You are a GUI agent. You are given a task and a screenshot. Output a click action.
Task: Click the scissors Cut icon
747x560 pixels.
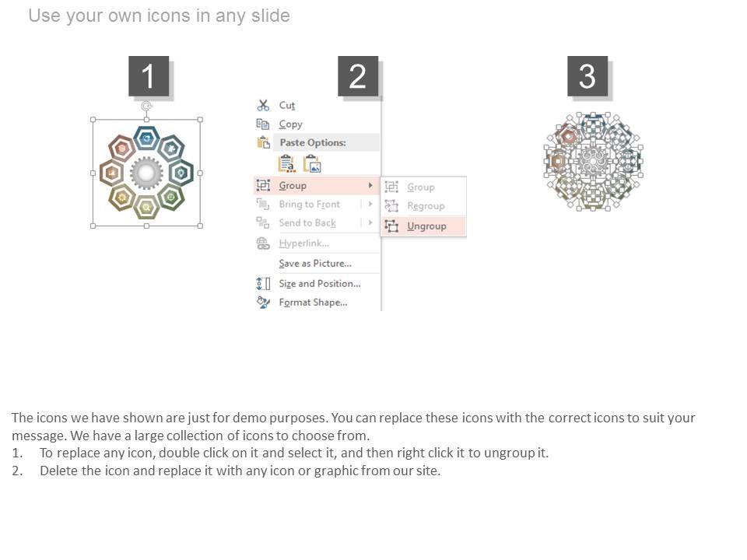tap(263, 106)
